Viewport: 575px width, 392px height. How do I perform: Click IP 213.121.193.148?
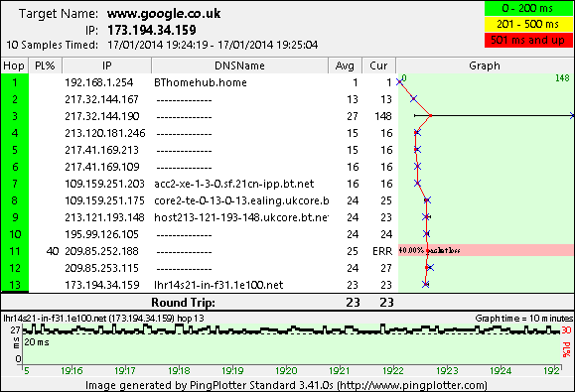(105, 217)
